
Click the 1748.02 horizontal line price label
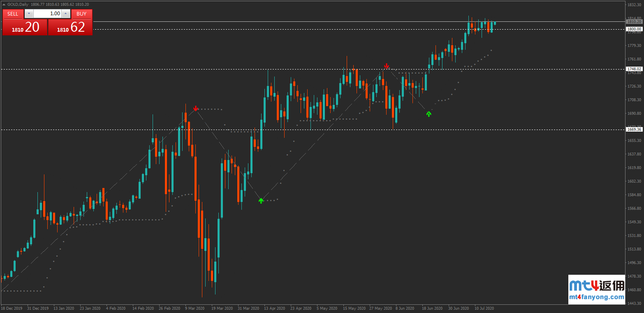[634, 69]
